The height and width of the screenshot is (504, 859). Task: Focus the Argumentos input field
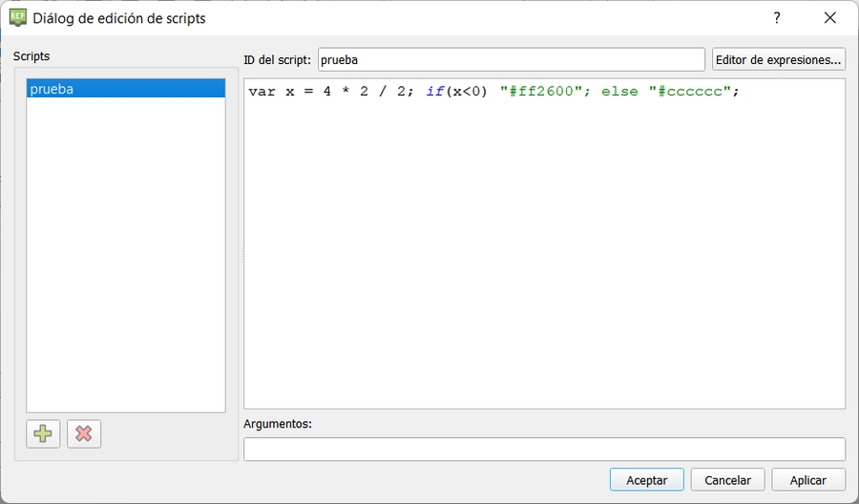[544, 449]
